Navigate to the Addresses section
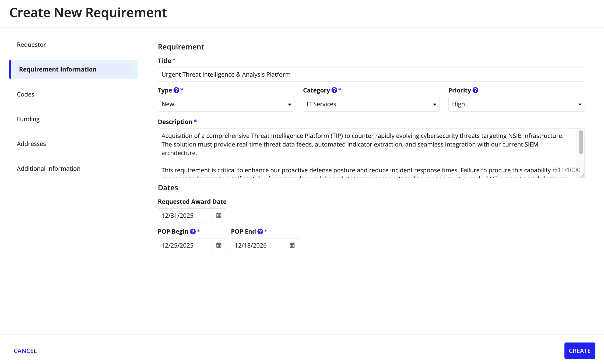 (31, 144)
